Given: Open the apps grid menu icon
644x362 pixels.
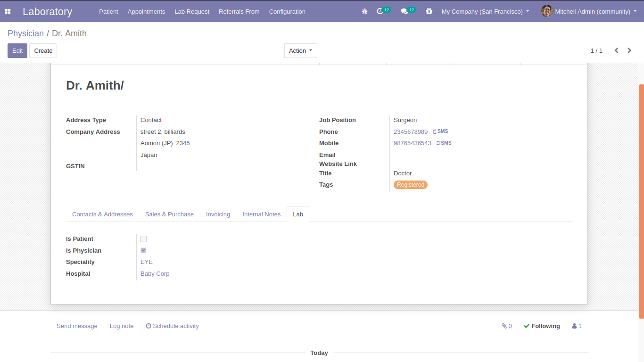Looking at the screenshot, I should coord(8,11).
